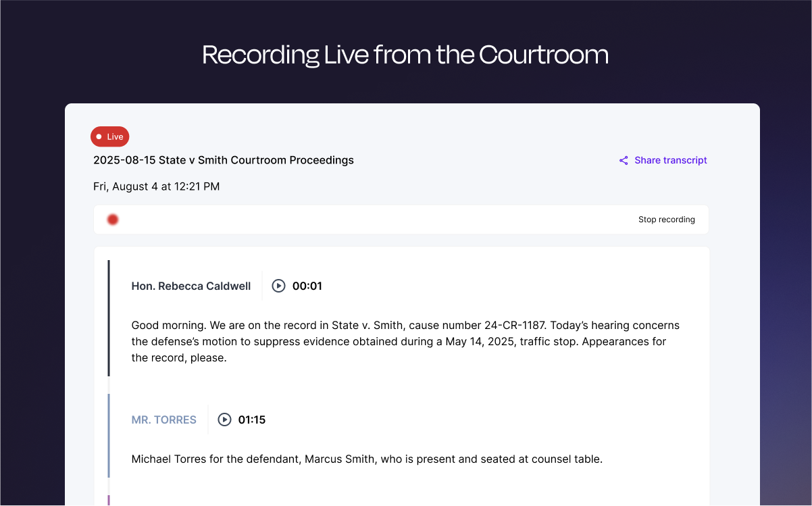This screenshot has width=812, height=506.
Task: Click the heading Recording Live from the Courtroom
Action: pyautogui.click(x=405, y=54)
